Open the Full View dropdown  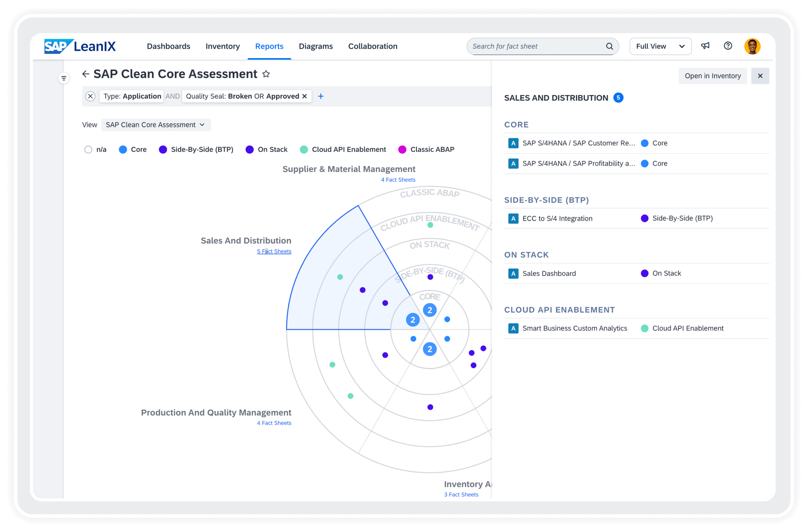660,46
